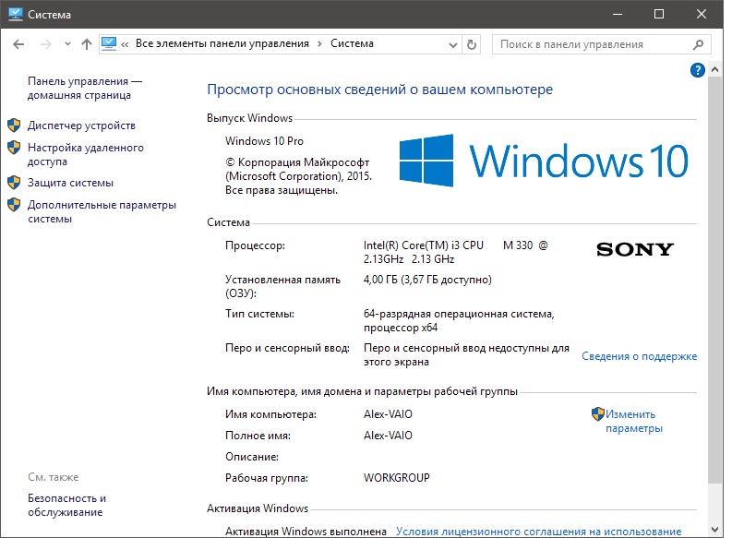Maximize the Система window

coord(659,15)
